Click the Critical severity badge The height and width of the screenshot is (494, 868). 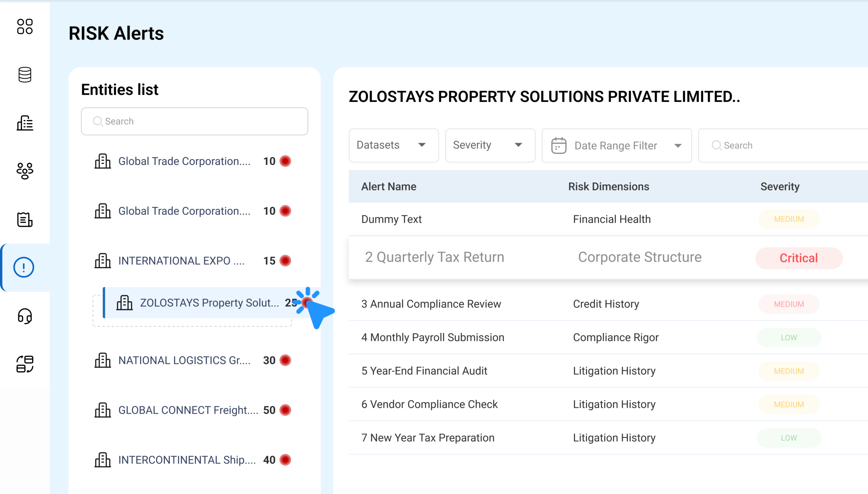[x=798, y=258]
